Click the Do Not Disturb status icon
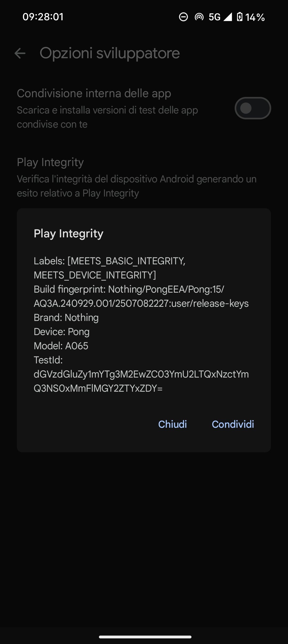Image resolution: width=288 pixels, height=644 pixels. tap(183, 17)
